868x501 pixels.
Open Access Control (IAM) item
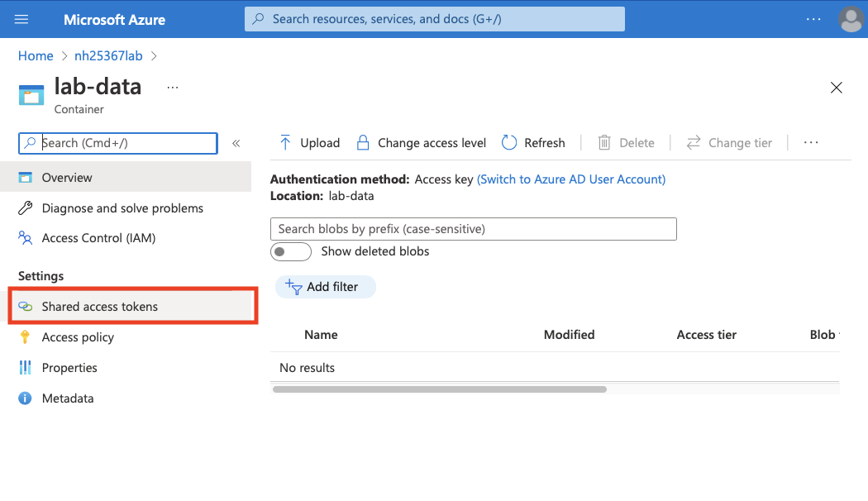click(98, 238)
